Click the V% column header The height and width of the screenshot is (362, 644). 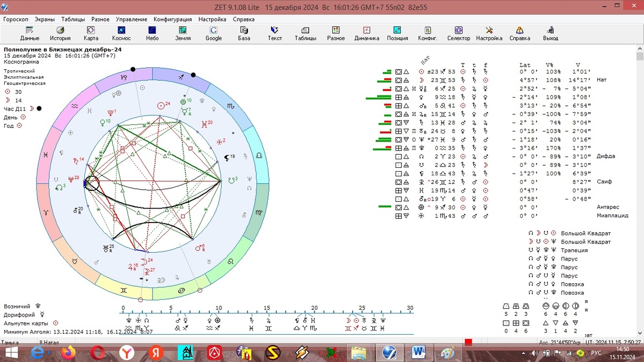coord(549,65)
